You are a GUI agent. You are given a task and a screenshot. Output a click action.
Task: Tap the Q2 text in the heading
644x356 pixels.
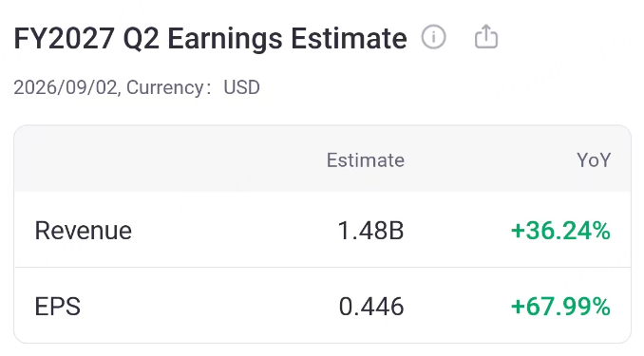pyautogui.click(x=141, y=40)
